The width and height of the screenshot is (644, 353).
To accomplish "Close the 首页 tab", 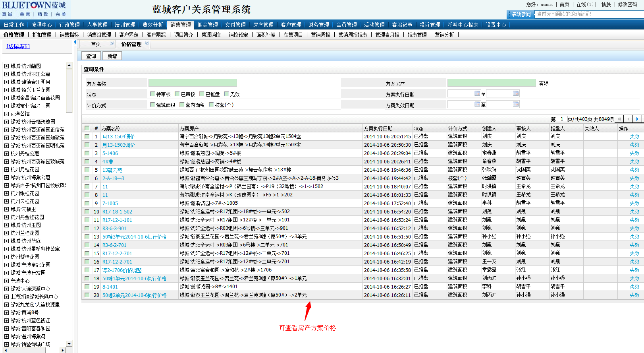I will 112,43.
